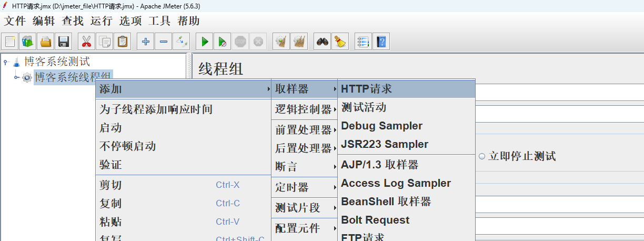Expand the 配置元件 submenu
644x241 pixels.
[305, 228]
